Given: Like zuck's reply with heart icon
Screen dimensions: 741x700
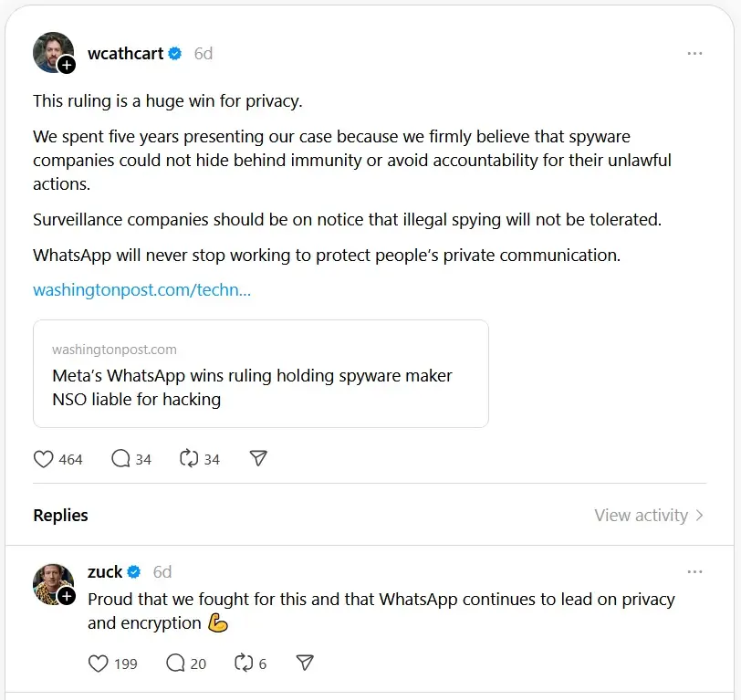Looking at the screenshot, I should pyautogui.click(x=99, y=663).
